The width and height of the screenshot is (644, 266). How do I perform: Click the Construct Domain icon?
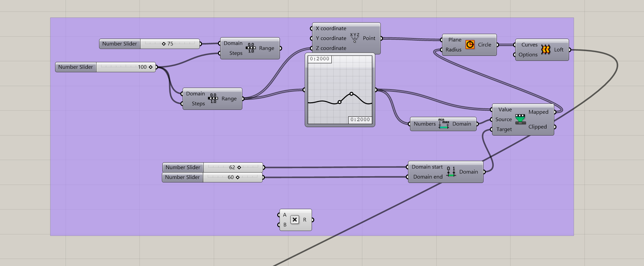pyautogui.click(x=451, y=172)
